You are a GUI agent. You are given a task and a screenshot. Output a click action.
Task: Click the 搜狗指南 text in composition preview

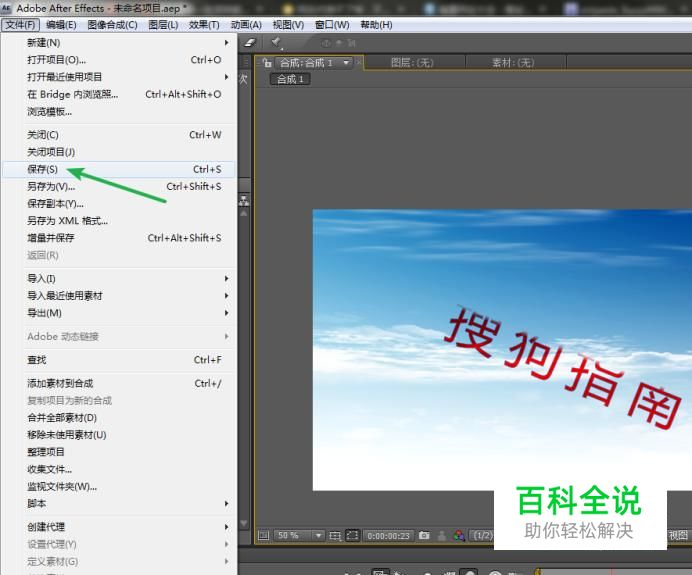[563, 367]
